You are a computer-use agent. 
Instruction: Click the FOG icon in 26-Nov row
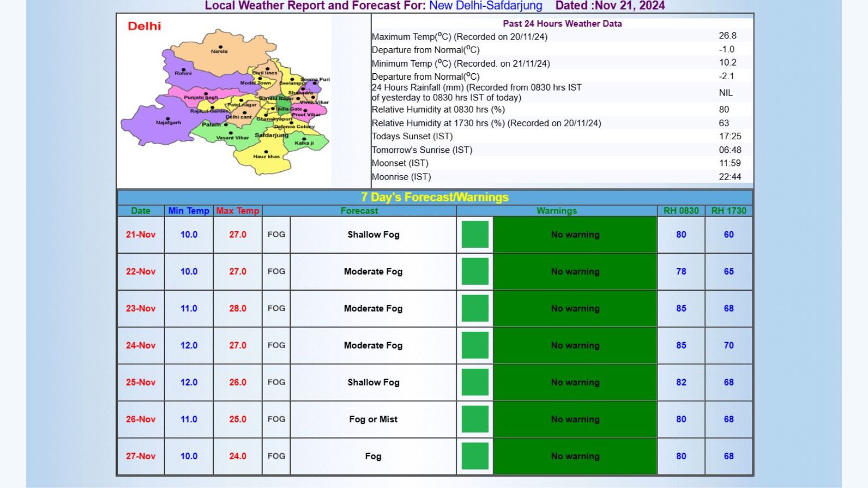tap(276, 419)
